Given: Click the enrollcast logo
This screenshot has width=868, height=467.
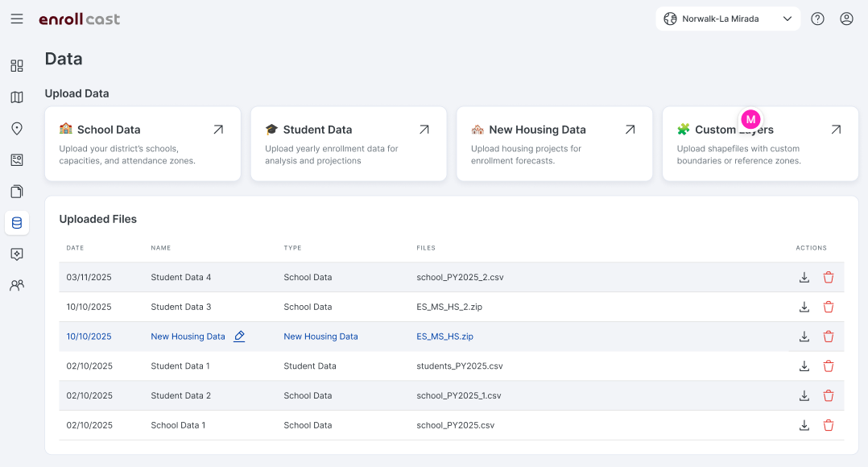Looking at the screenshot, I should (x=79, y=19).
